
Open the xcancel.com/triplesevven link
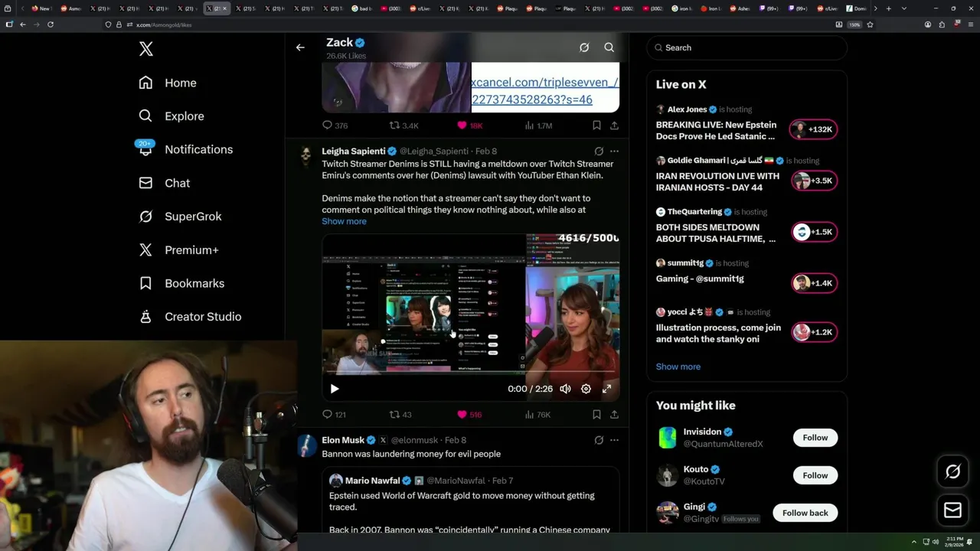(545, 91)
